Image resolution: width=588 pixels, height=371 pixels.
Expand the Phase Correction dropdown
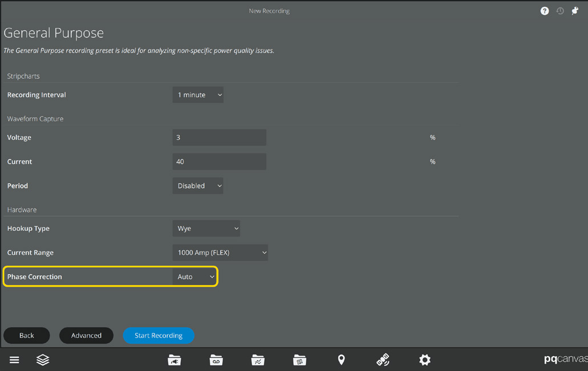tap(195, 277)
